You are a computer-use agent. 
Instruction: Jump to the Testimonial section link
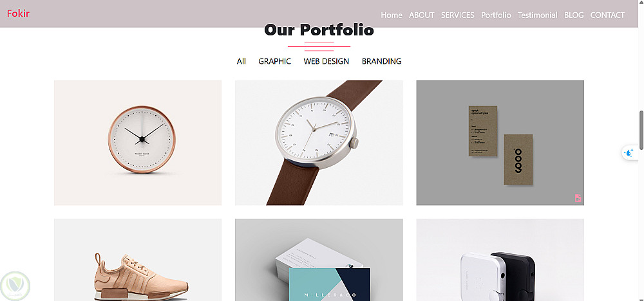coord(538,15)
